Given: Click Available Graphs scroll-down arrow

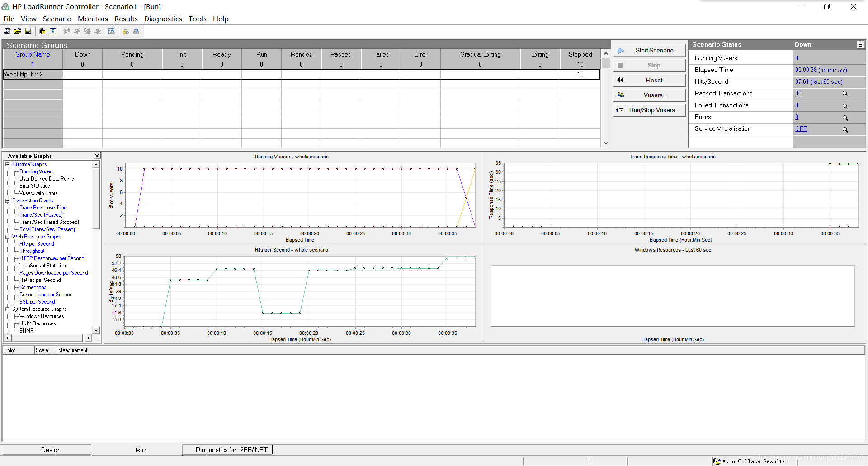Looking at the screenshot, I should tap(96, 331).
